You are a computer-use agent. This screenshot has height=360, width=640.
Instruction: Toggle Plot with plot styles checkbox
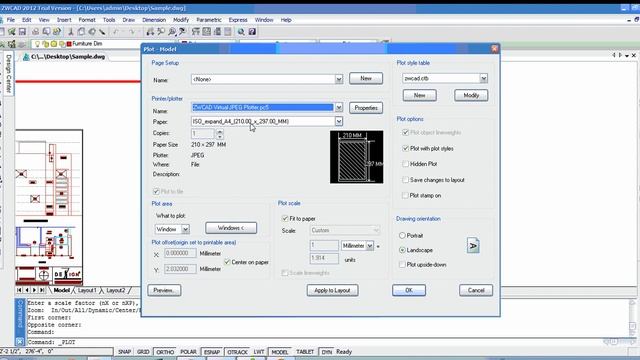[x=405, y=148]
